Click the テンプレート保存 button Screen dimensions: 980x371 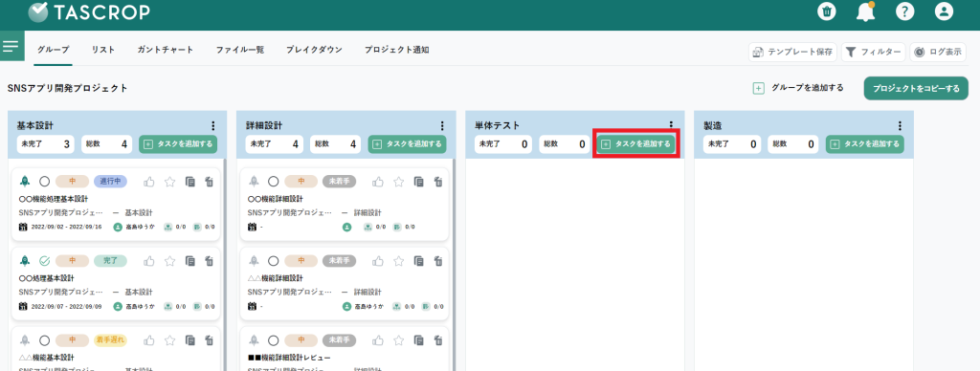pos(792,53)
